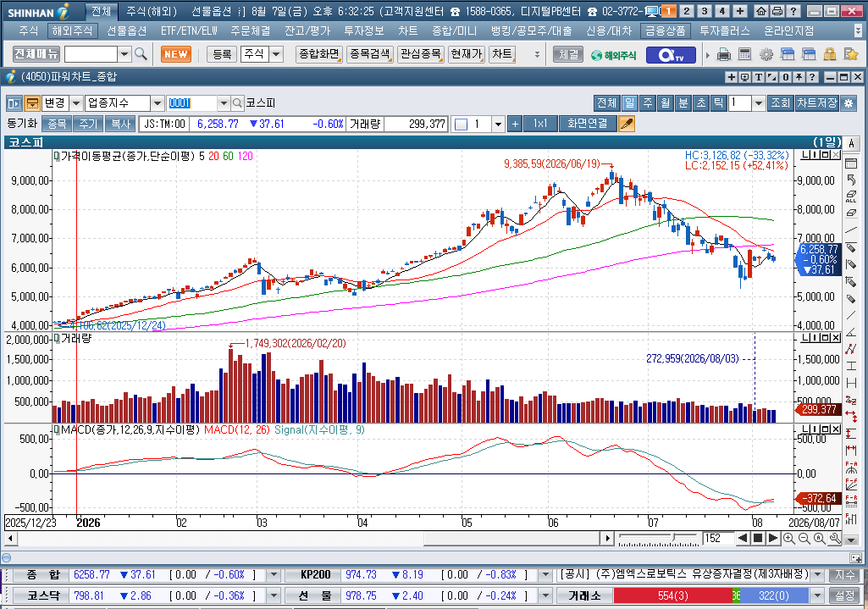
Task: Click the candle count field showing 152
Action: (718, 538)
